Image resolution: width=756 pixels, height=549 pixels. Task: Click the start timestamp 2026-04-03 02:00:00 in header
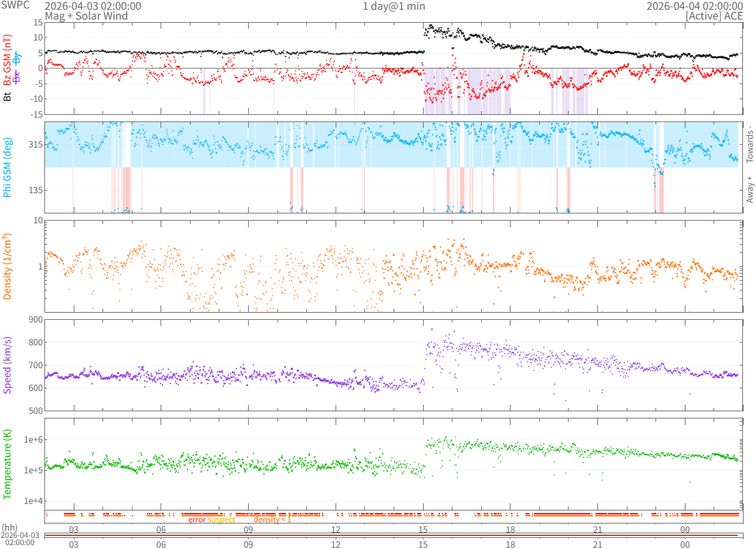tap(93, 6)
